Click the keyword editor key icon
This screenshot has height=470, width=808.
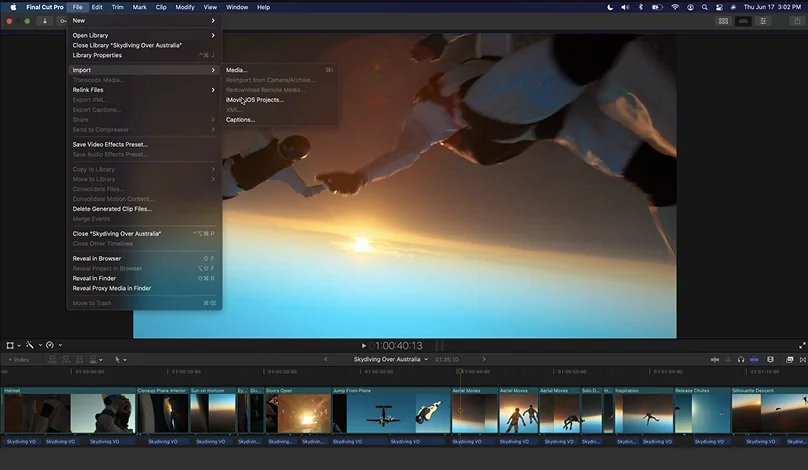click(x=63, y=21)
